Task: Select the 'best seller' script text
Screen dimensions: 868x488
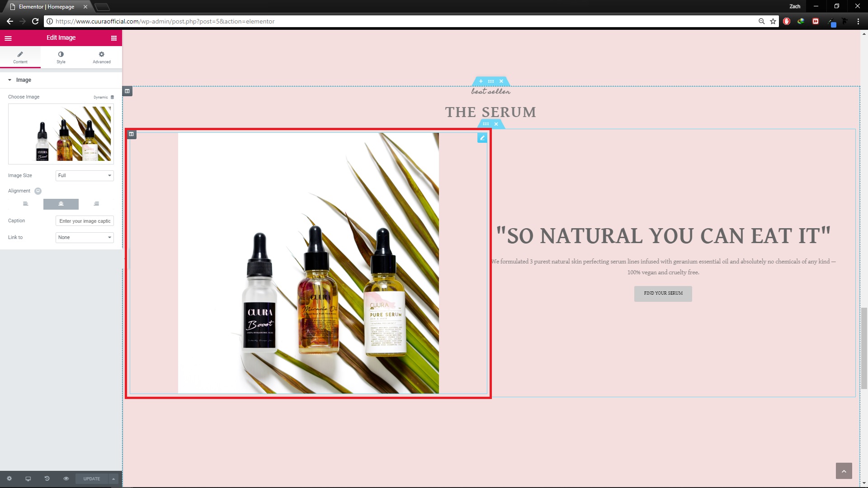Action: point(491,91)
